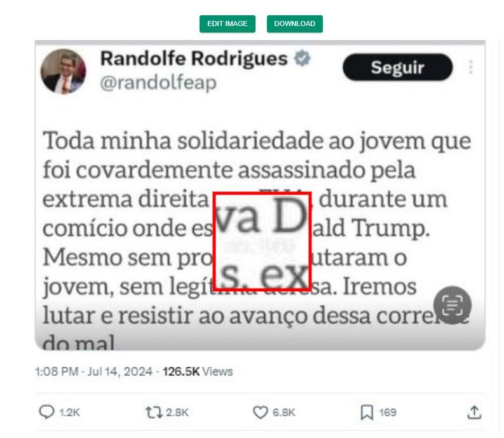Image resolution: width=504 pixels, height=438 pixels.
Task: Click the 126.5K Views count
Action: point(198,372)
